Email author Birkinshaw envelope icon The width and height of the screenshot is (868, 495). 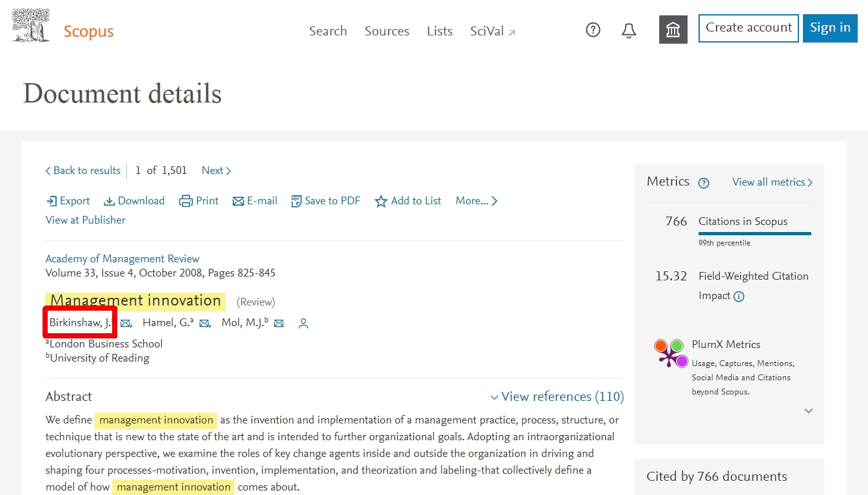(x=126, y=323)
